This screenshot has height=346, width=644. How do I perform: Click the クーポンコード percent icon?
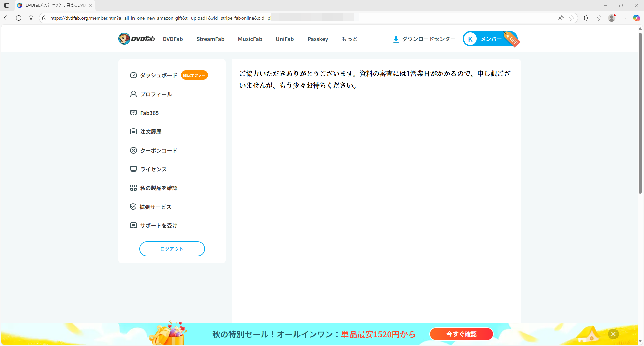pyautogui.click(x=133, y=150)
